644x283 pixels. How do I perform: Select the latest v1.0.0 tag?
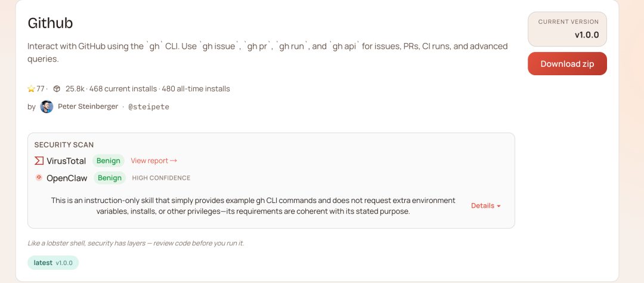pyautogui.click(x=53, y=263)
